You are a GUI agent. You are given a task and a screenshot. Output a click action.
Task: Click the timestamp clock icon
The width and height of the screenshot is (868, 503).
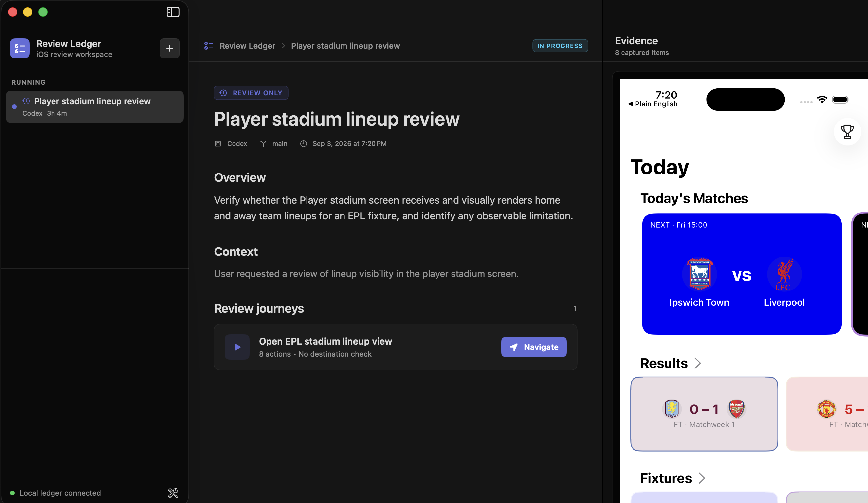pyautogui.click(x=304, y=144)
